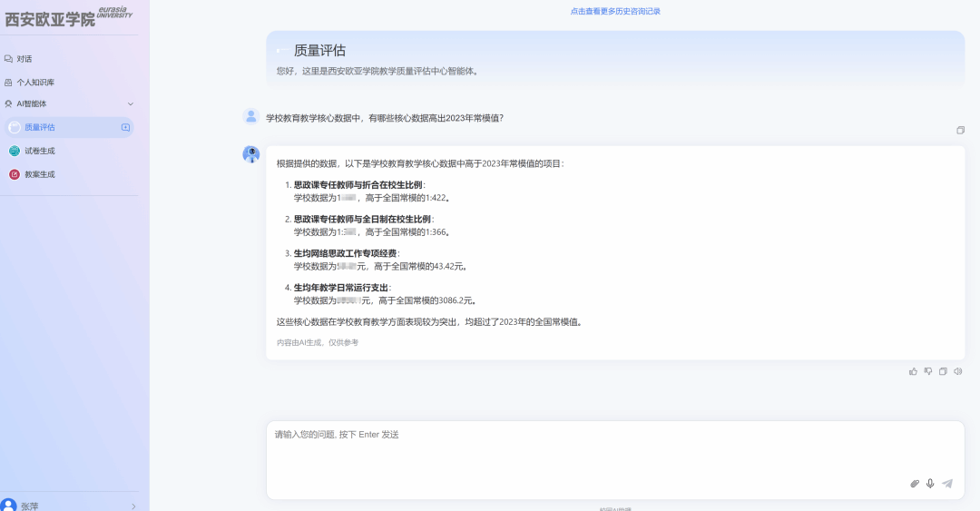
Task: Start a new chat beside 质量评估
Action: 125,127
